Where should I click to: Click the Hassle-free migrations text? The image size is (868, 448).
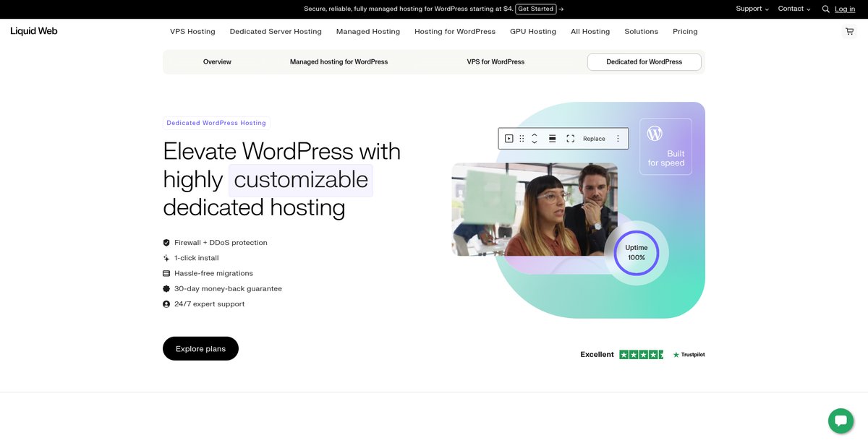pos(214,274)
